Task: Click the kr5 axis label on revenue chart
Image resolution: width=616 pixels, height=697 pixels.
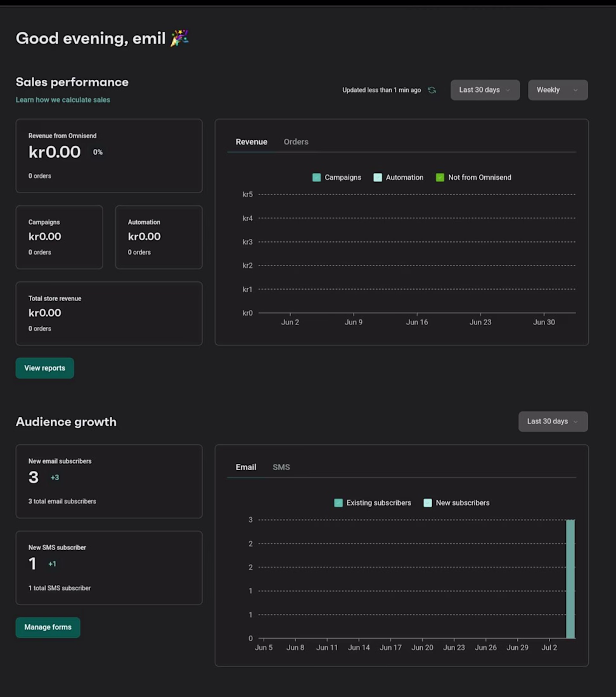Action: click(x=248, y=195)
